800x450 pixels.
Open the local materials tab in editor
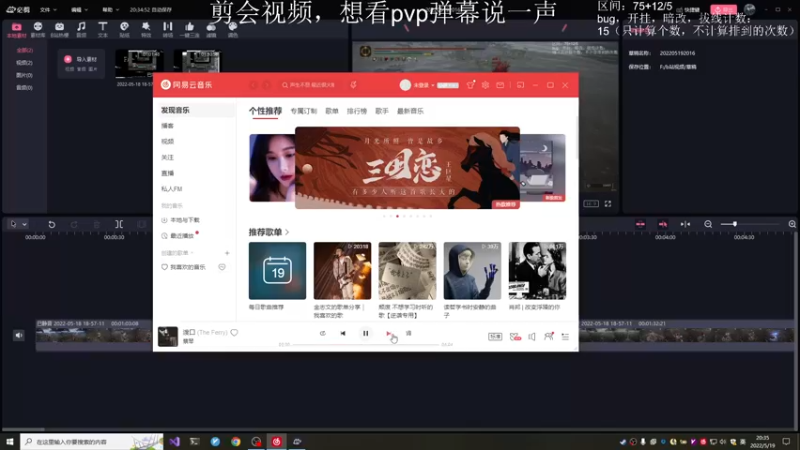tap(16, 30)
